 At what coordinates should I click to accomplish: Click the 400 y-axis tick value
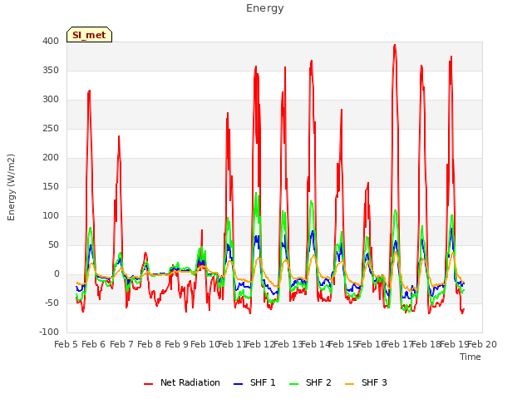(51, 41)
